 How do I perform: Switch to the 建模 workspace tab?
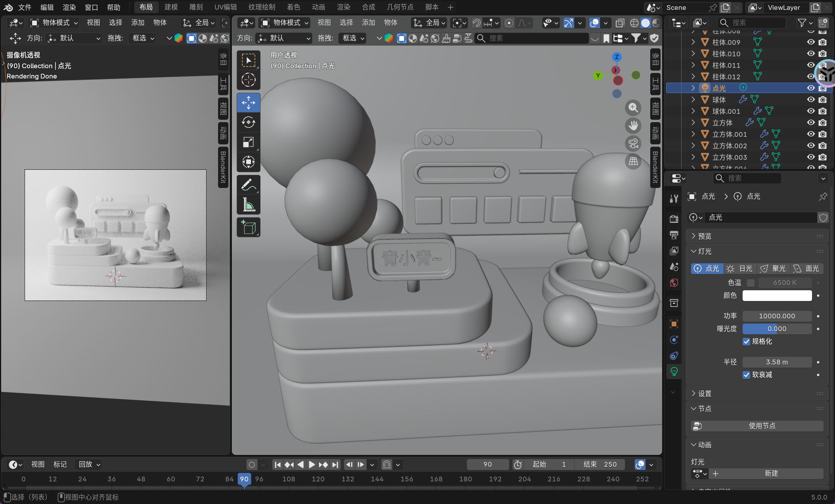(171, 7)
